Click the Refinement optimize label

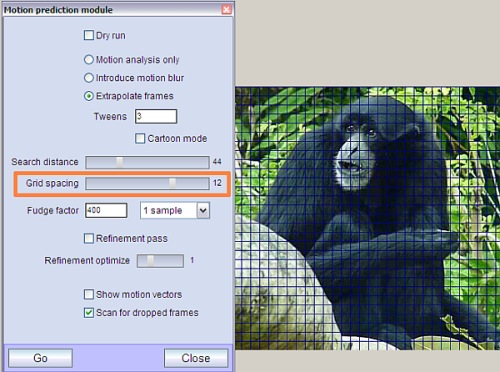(87, 261)
